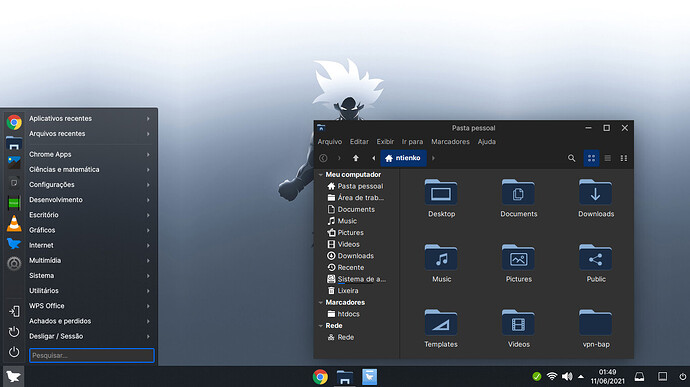Click the logout icon in menu sidebar
The width and height of the screenshot is (690, 387).
(14, 311)
